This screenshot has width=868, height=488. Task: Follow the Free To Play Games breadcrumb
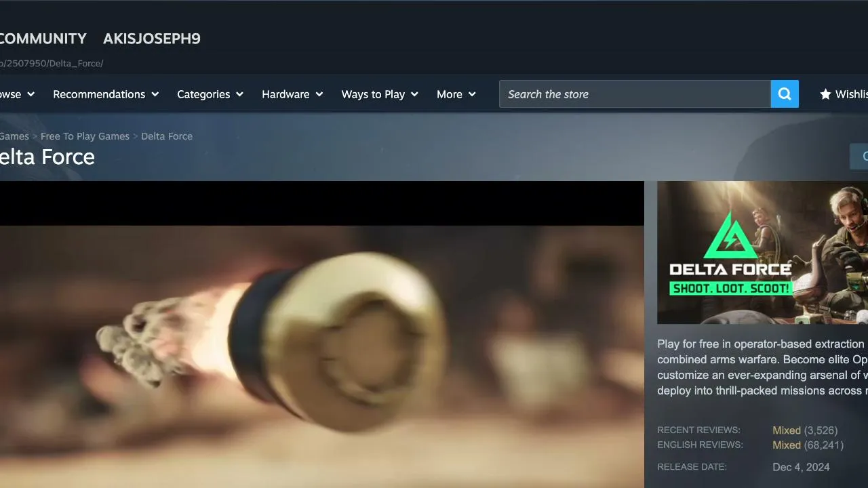[85, 136]
